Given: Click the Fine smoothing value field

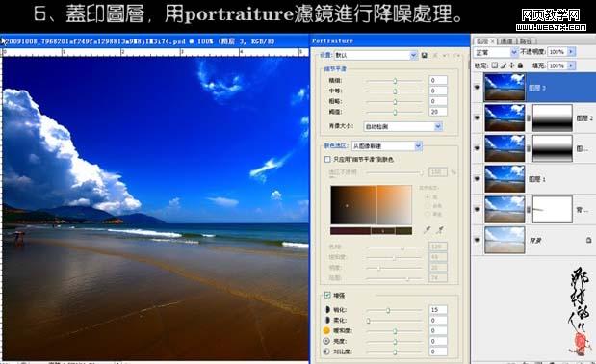Looking at the screenshot, I should [x=438, y=80].
